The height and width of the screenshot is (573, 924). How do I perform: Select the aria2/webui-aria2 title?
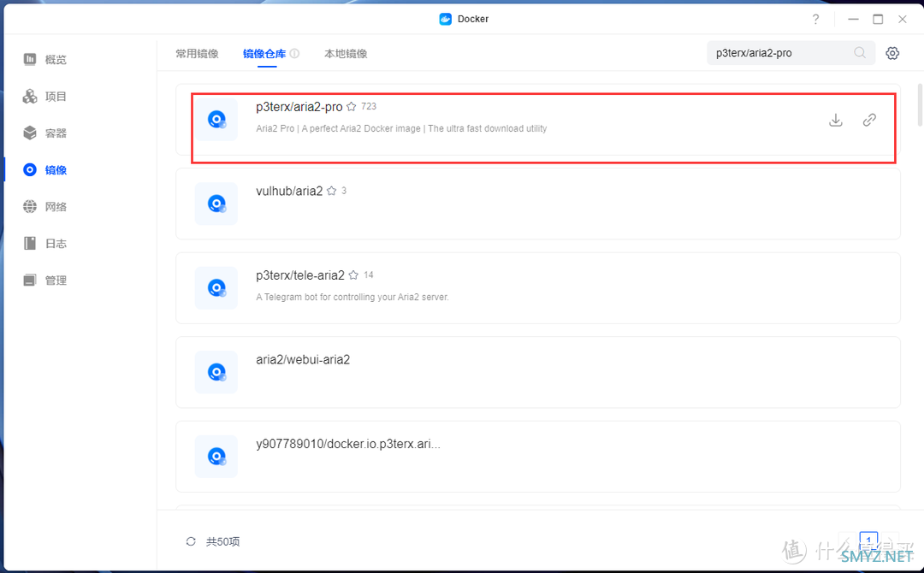(303, 360)
